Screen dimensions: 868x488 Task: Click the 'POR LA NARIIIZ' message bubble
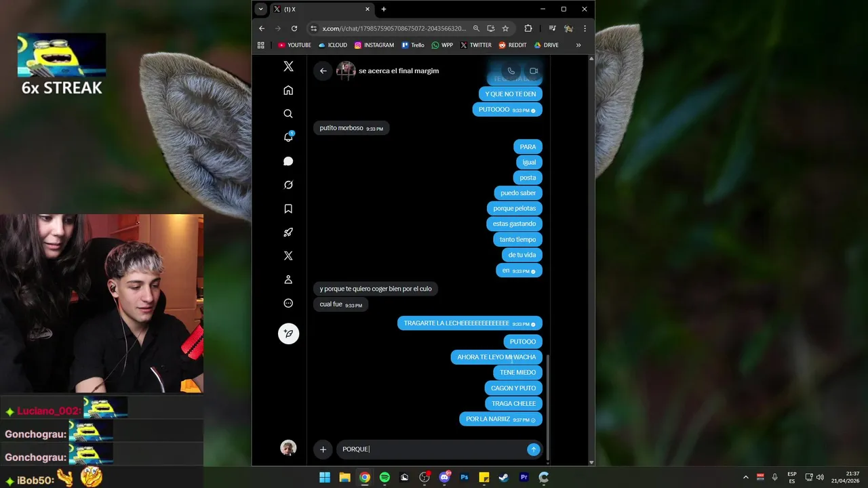pyautogui.click(x=500, y=420)
